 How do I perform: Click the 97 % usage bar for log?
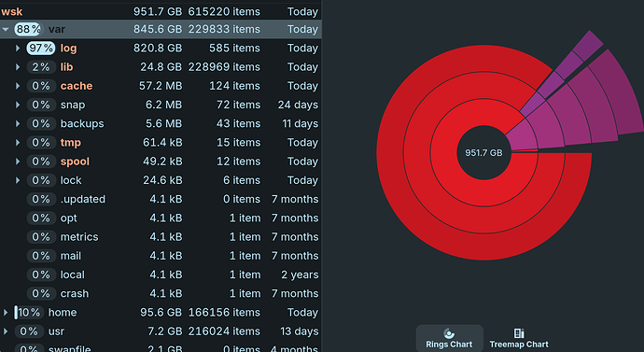tap(41, 48)
